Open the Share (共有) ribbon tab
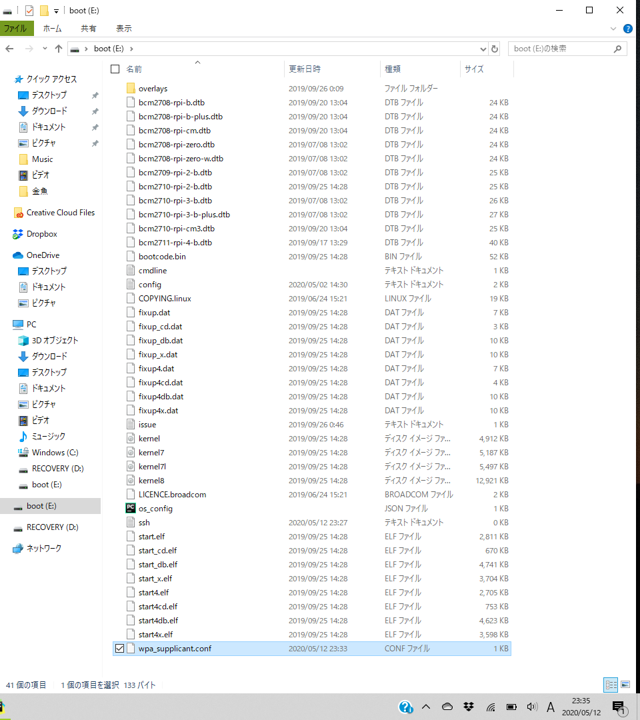This screenshot has height=720, width=640. coord(89,28)
